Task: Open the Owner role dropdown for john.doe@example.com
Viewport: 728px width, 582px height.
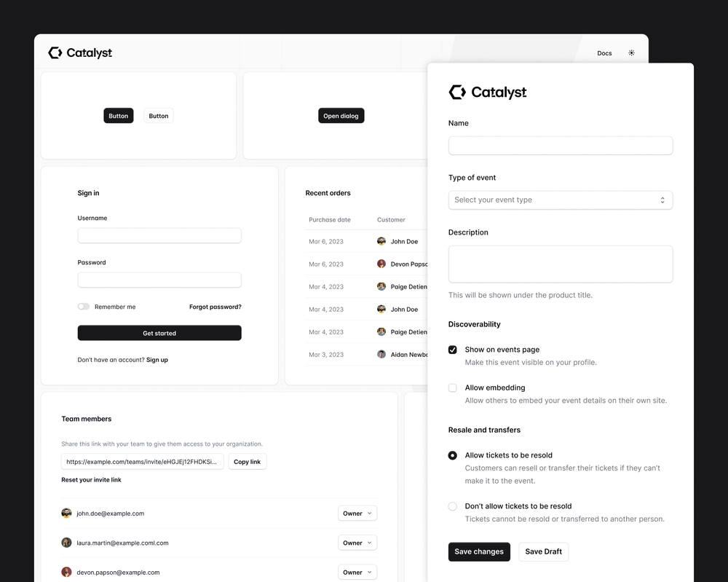Action: pos(357,514)
